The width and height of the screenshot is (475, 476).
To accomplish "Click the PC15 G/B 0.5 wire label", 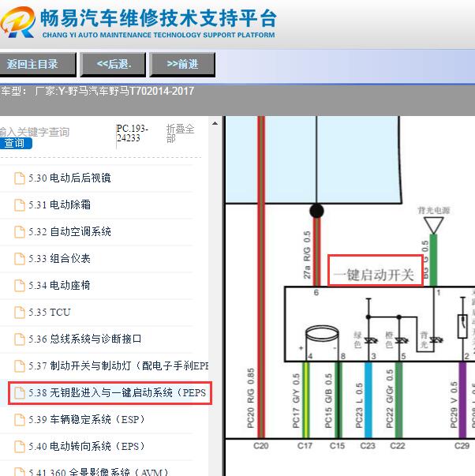I will pyautogui.click(x=328, y=401).
